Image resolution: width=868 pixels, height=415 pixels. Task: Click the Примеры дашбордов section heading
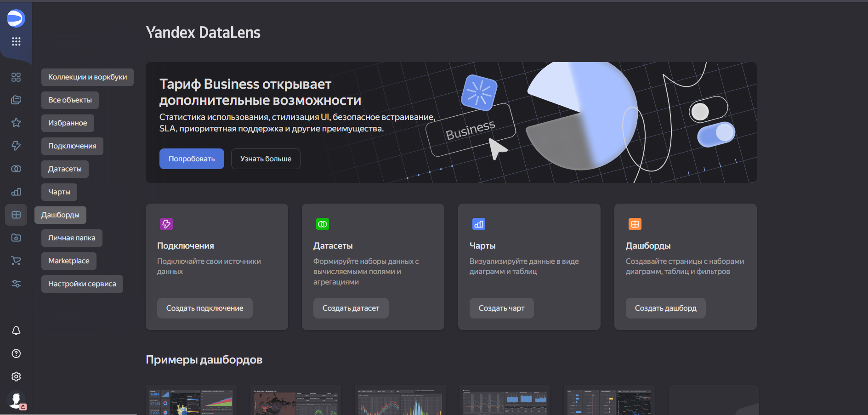[x=204, y=359]
